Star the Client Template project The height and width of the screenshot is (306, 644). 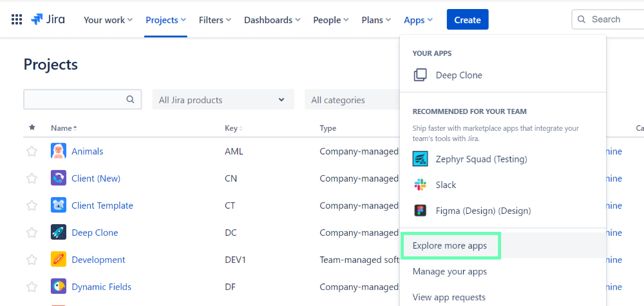coord(32,206)
